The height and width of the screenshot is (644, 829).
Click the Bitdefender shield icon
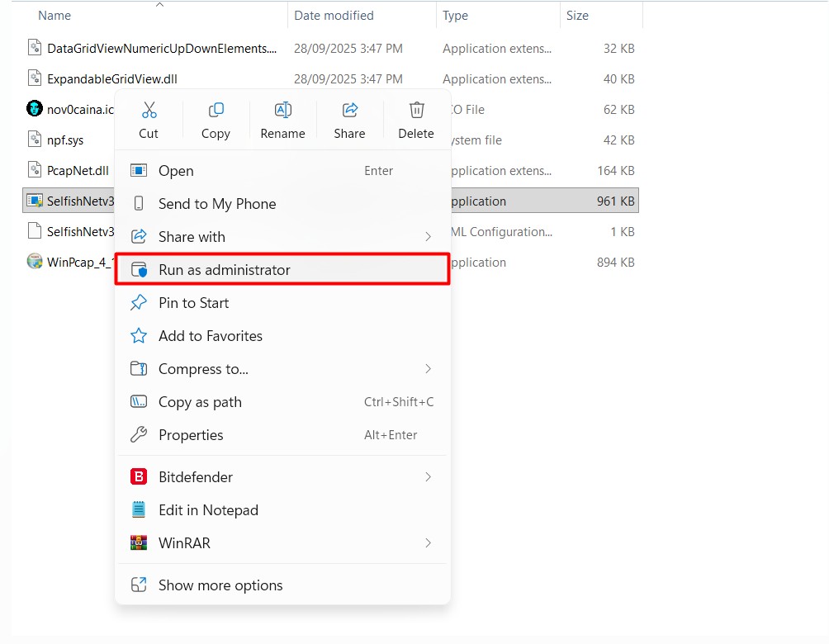coord(139,476)
